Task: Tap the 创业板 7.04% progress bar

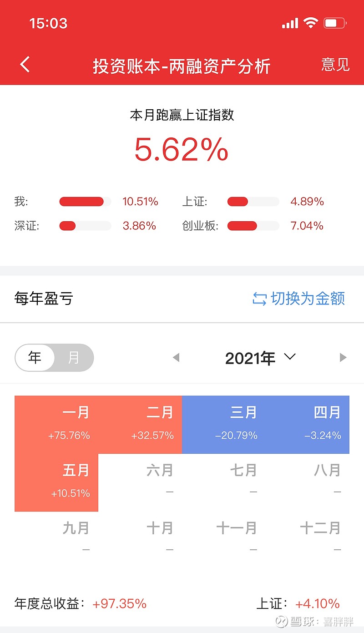Action: pos(253,226)
